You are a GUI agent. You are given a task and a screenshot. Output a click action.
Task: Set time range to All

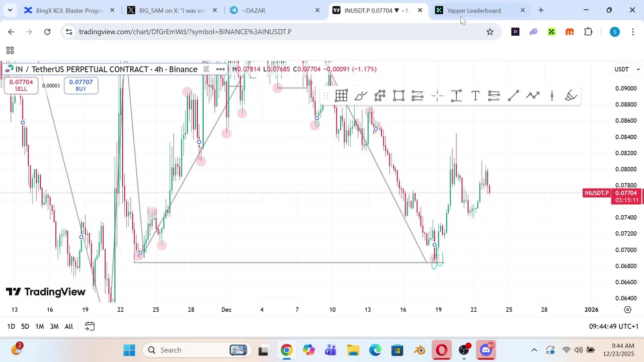pyautogui.click(x=69, y=326)
